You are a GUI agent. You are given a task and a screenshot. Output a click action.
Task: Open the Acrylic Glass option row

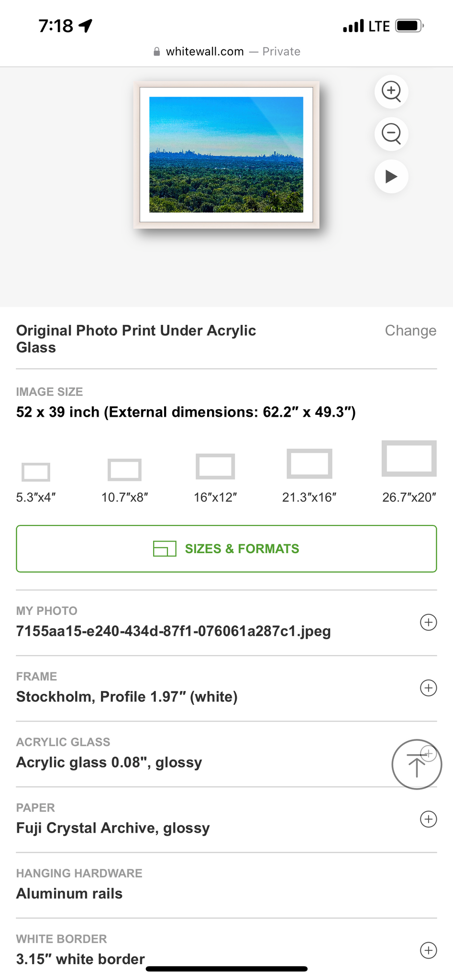109,762
